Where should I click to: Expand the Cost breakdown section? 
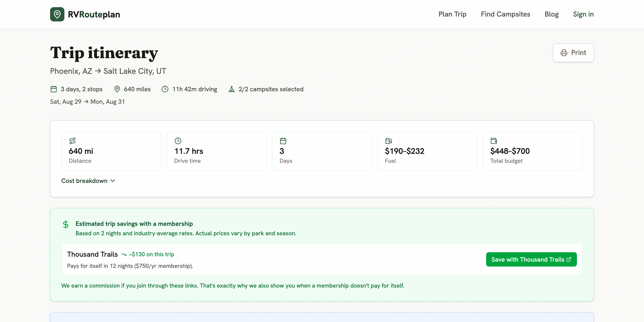tap(88, 181)
